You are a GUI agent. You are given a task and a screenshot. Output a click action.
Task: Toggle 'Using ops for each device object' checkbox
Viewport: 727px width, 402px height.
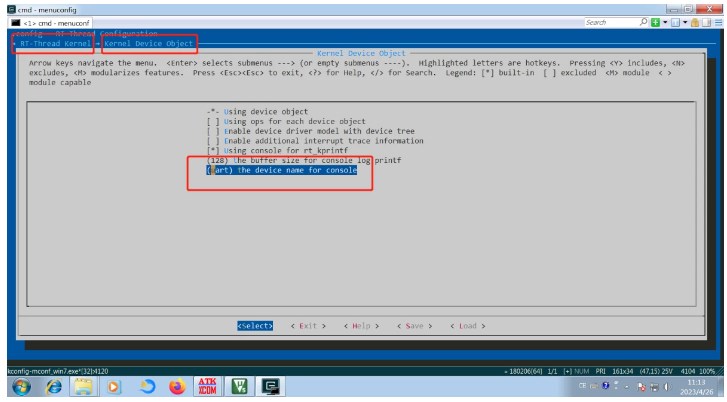tap(213, 121)
